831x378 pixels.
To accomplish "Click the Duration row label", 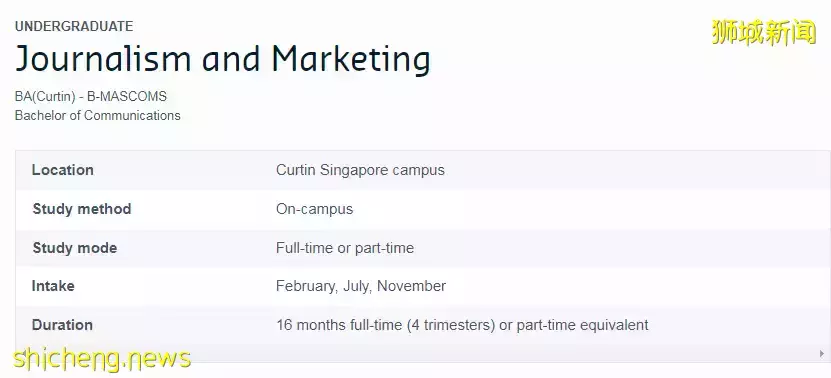I will (63, 325).
